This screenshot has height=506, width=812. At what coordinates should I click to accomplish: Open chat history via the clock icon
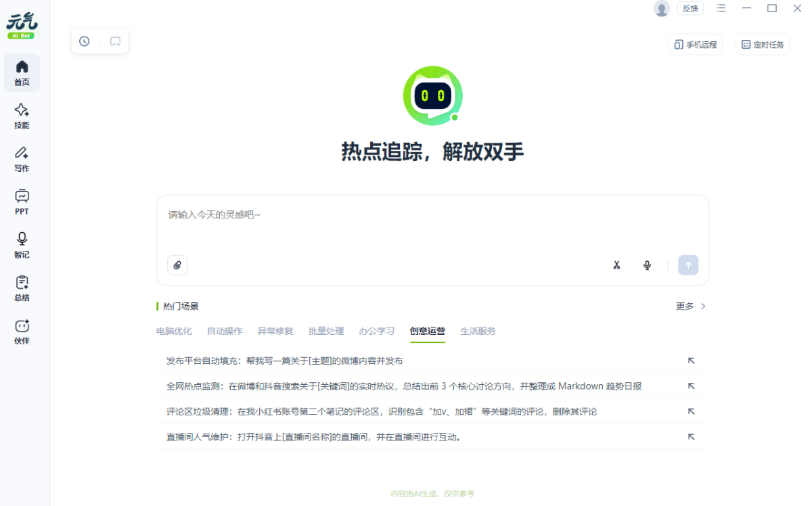pyautogui.click(x=84, y=41)
